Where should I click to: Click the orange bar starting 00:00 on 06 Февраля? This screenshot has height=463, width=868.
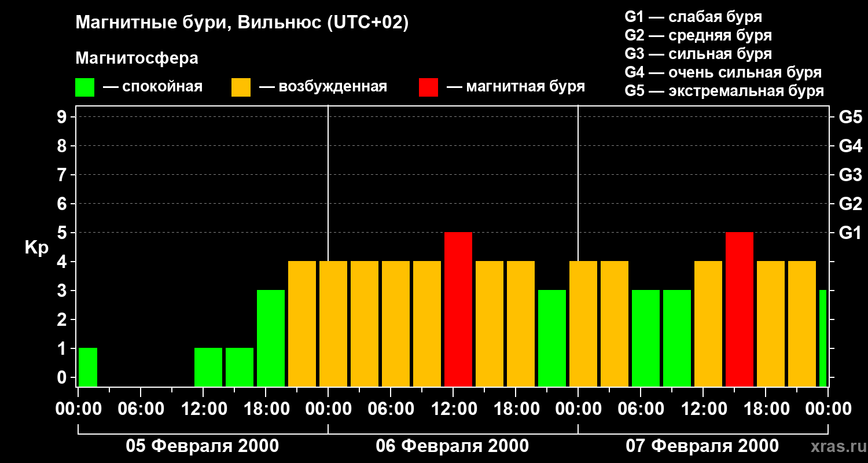click(333, 324)
